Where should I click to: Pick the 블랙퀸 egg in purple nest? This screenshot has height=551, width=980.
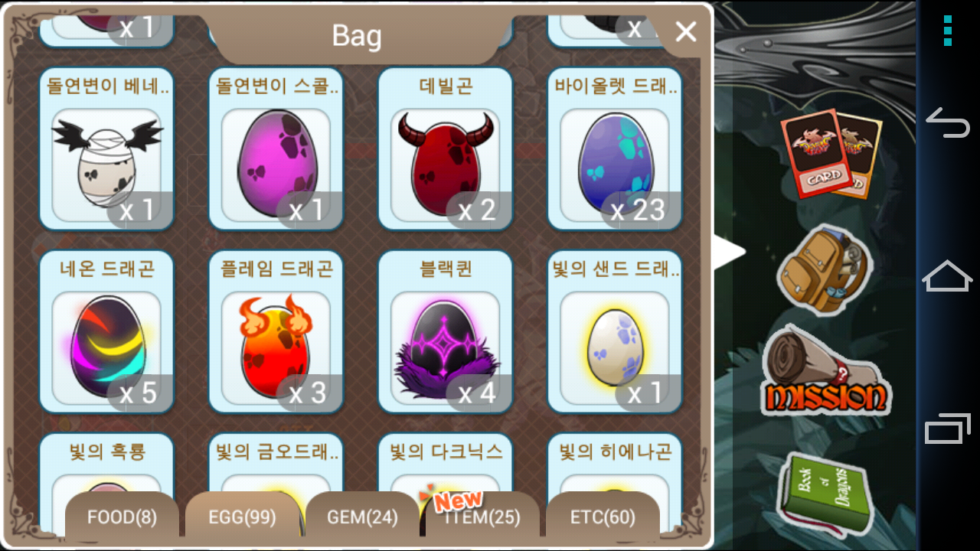tap(446, 332)
